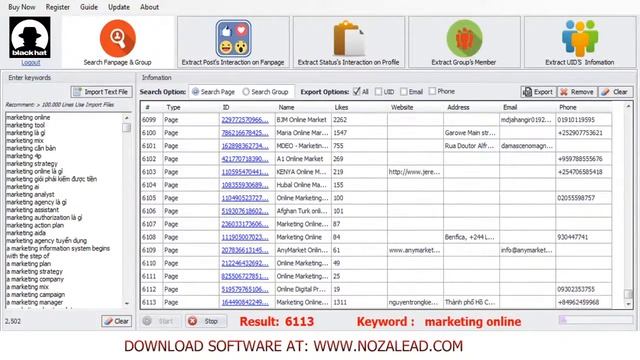640x360 pixels.
Task: Click the Export button
Action: coord(538,92)
